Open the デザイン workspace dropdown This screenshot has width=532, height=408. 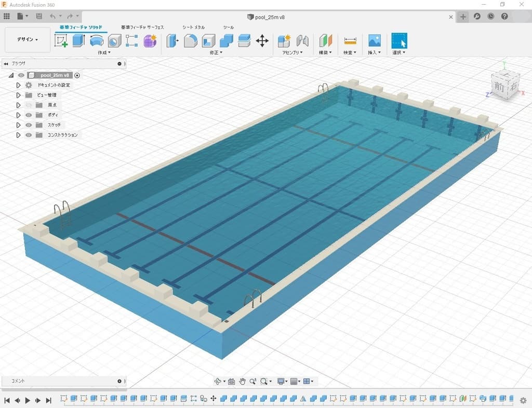pos(28,40)
